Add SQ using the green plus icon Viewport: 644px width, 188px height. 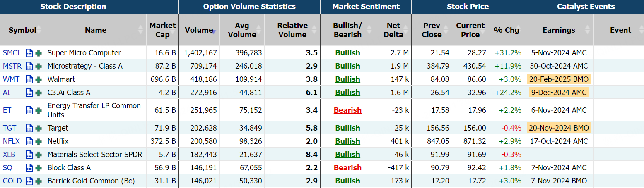tap(39, 168)
